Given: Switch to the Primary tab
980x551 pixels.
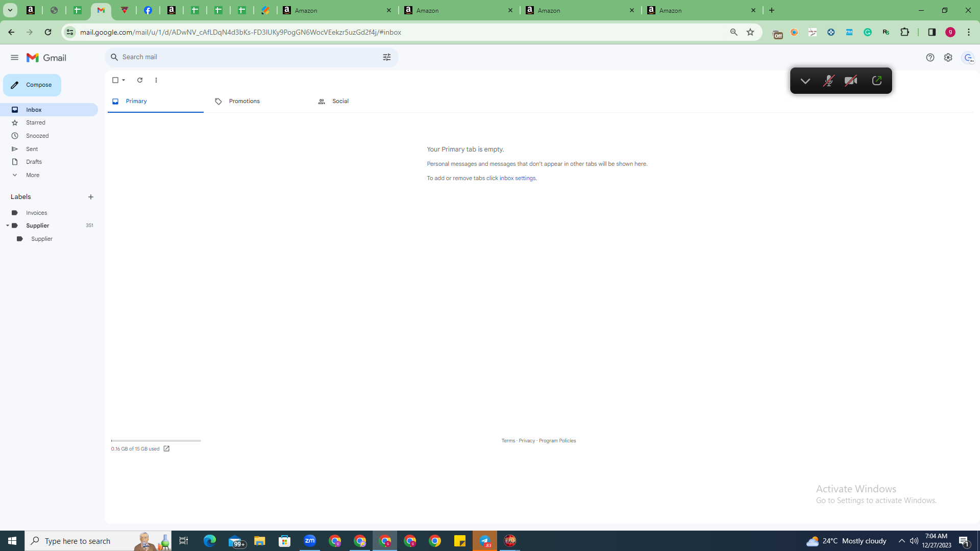Looking at the screenshot, I should click(155, 101).
